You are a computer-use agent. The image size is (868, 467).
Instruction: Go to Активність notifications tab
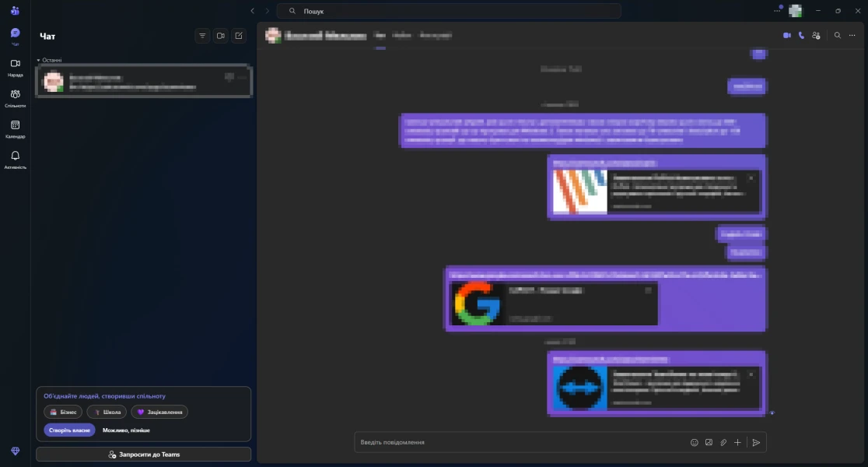coord(15,160)
